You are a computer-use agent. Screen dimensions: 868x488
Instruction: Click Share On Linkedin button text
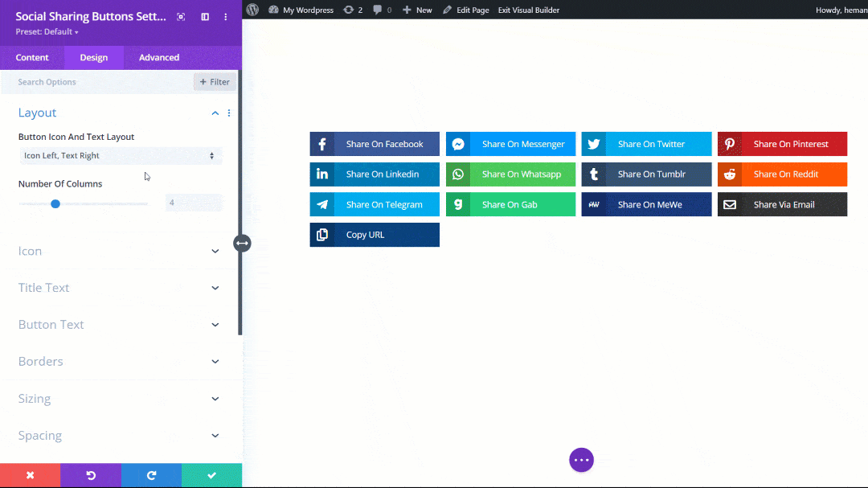[x=383, y=174]
